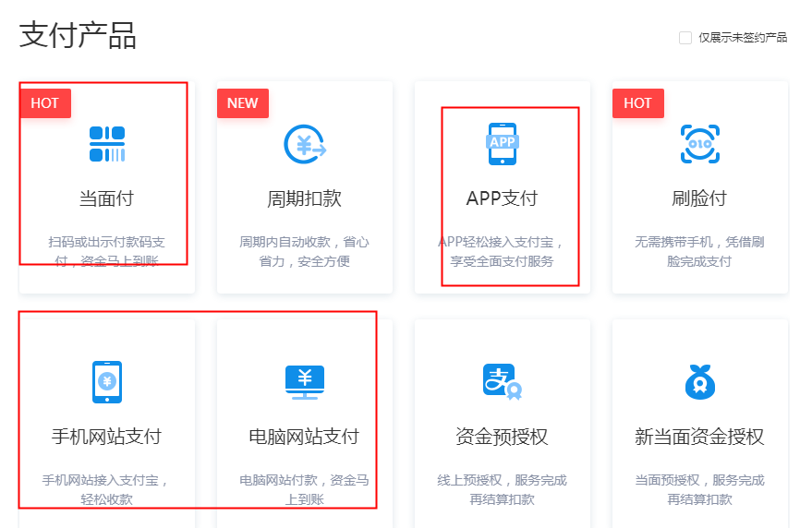Click description 手机网站接入支付宝，轻松收款
This screenshot has width=812, height=528.
(x=106, y=490)
